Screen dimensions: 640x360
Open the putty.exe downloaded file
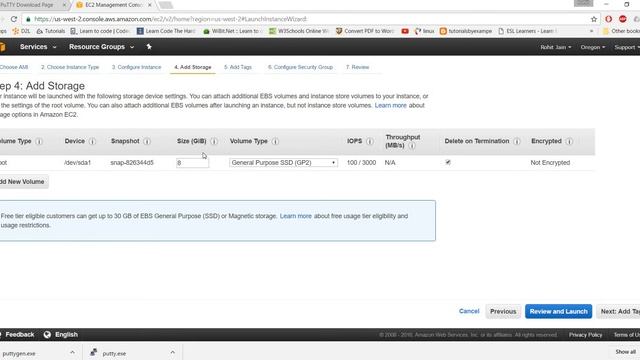click(x=114, y=353)
